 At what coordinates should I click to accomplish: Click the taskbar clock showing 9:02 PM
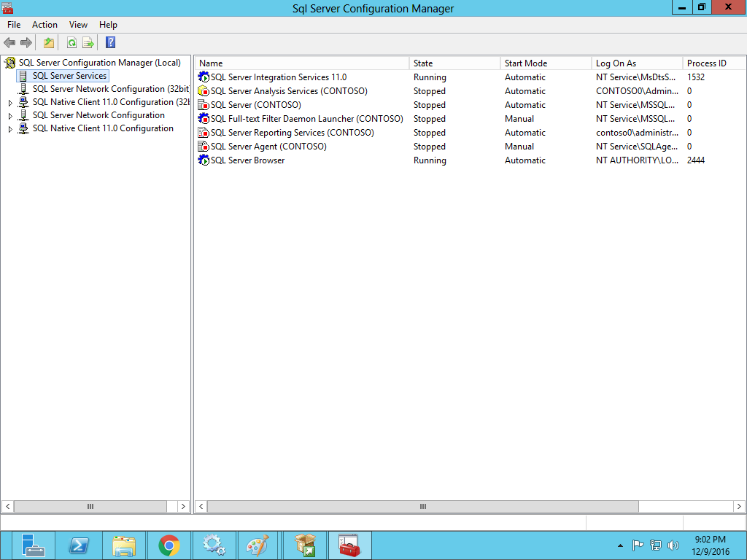pos(711,545)
